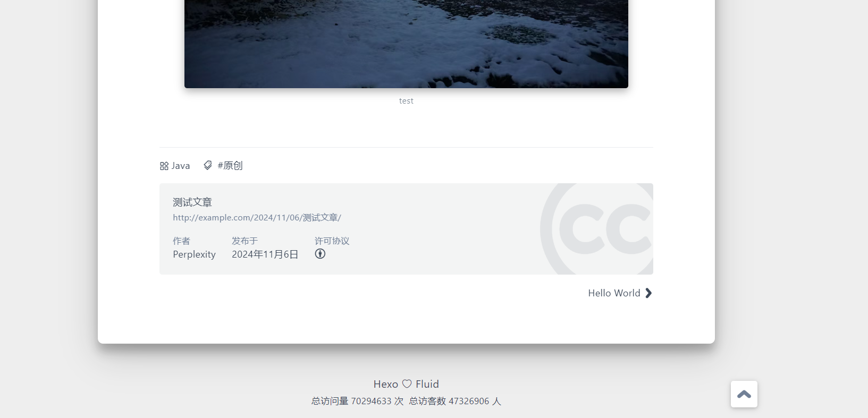
Task: Click the author name Perplexity
Action: pyautogui.click(x=195, y=254)
